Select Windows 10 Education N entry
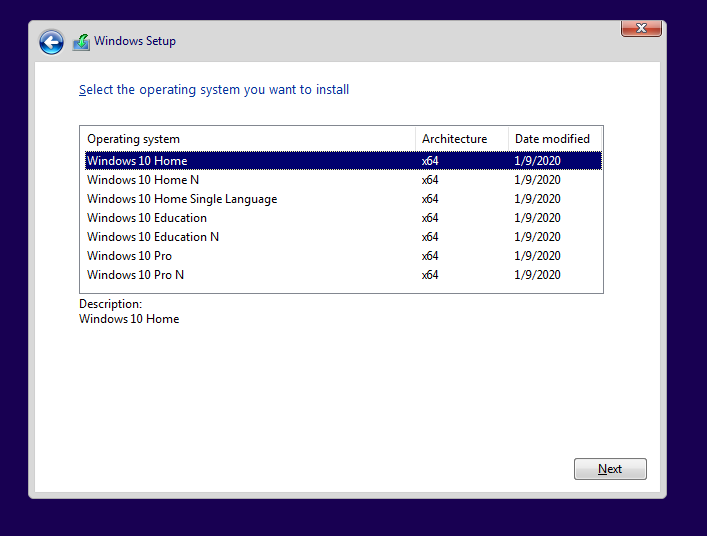 coord(343,237)
